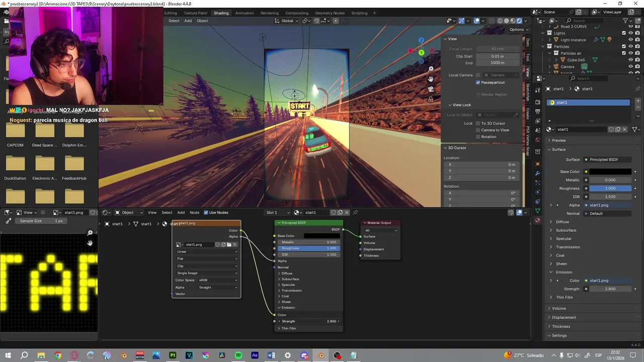Click the pan (hand) viewport gizmo
Screen dimensions: 644x362
coord(431,79)
